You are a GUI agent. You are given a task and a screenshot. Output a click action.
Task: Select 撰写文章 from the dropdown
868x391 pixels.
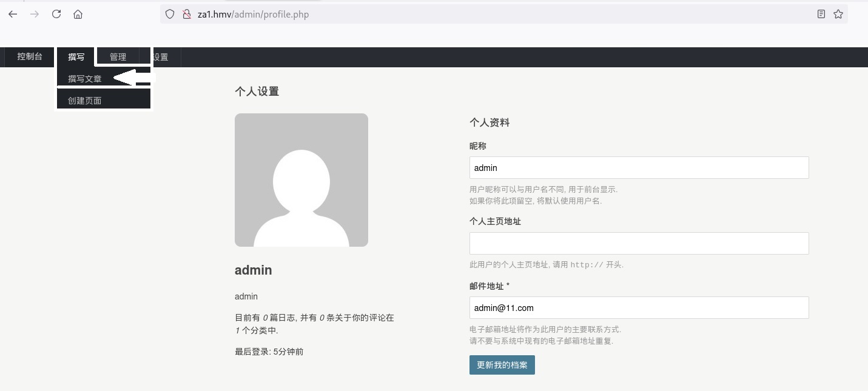(x=85, y=79)
